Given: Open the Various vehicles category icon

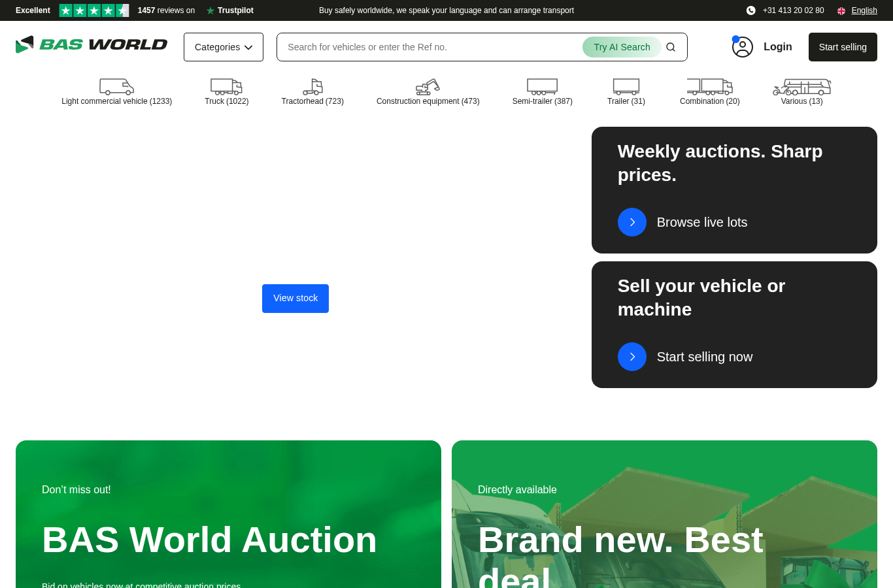Looking at the screenshot, I should 801,87.
